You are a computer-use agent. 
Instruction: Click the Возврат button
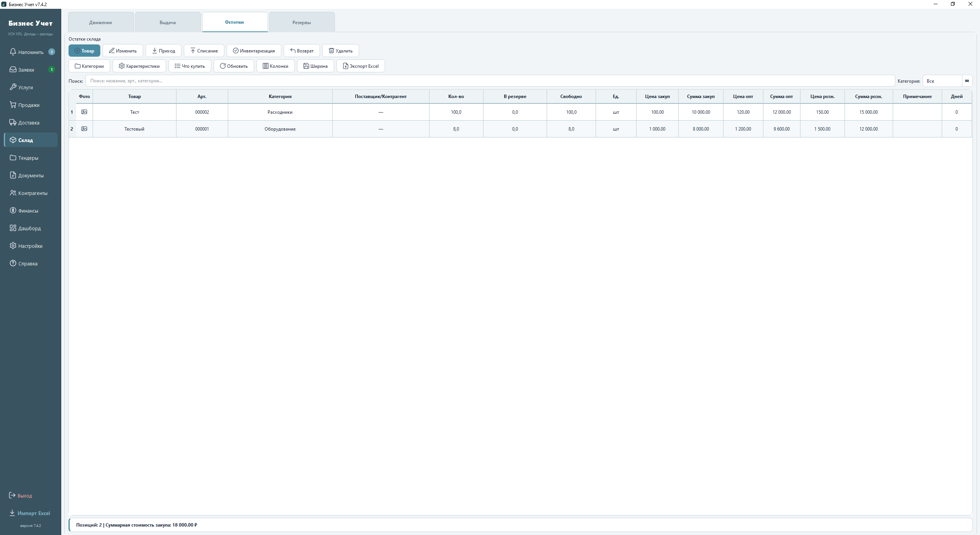[x=302, y=51]
